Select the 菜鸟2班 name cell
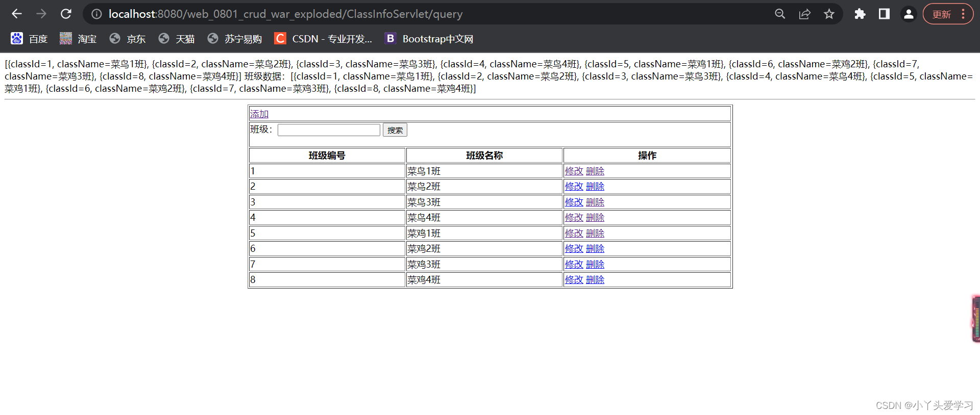This screenshot has height=415, width=980. point(484,187)
